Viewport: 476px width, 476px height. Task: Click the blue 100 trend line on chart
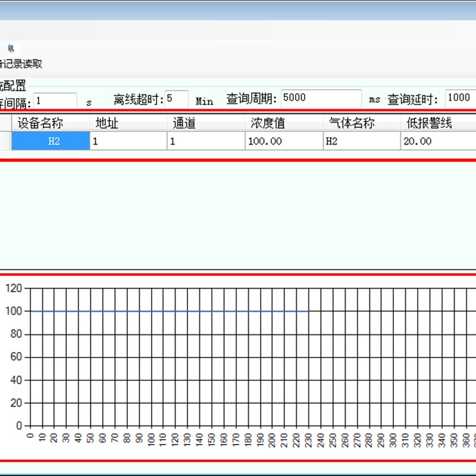point(170,311)
